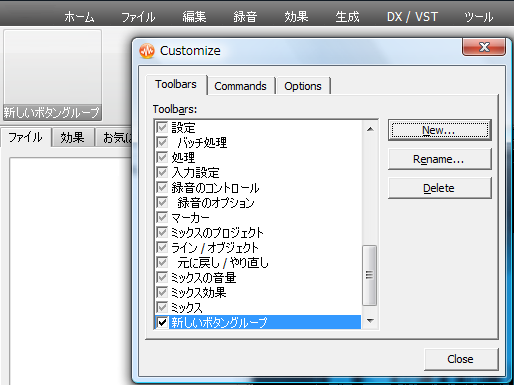This screenshot has height=385, width=514.
Task: Open the 生成 menu
Action: click(x=347, y=17)
